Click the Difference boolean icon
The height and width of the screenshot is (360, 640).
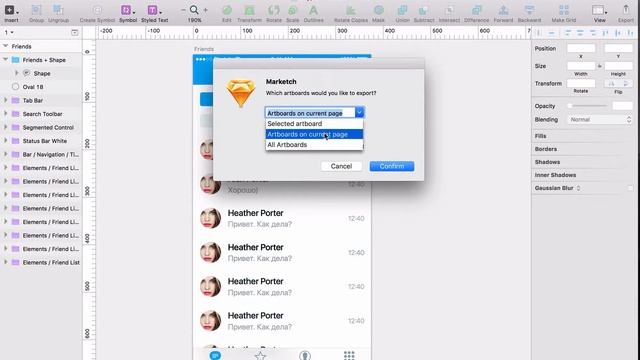[476, 10]
